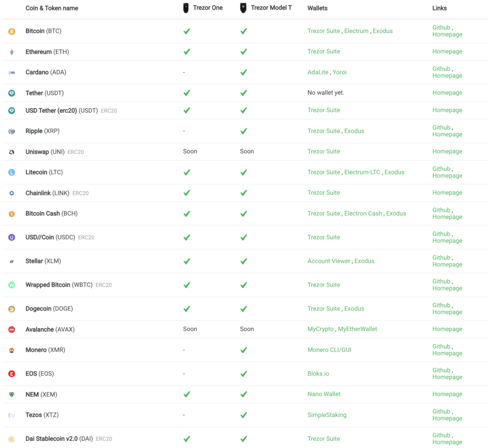This screenshot has width=488, height=448.
Task: Click Trezor Model T checkmark for Cardano
Action: point(244,72)
